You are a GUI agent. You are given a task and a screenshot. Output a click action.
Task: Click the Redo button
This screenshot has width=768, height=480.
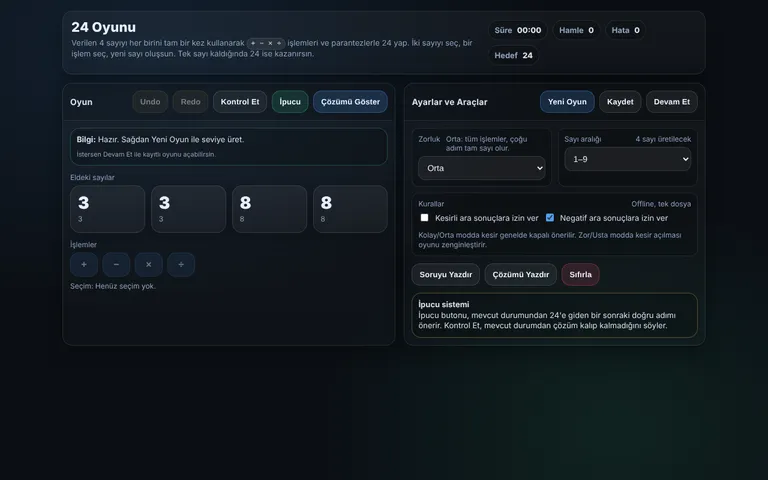[x=191, y=102]
